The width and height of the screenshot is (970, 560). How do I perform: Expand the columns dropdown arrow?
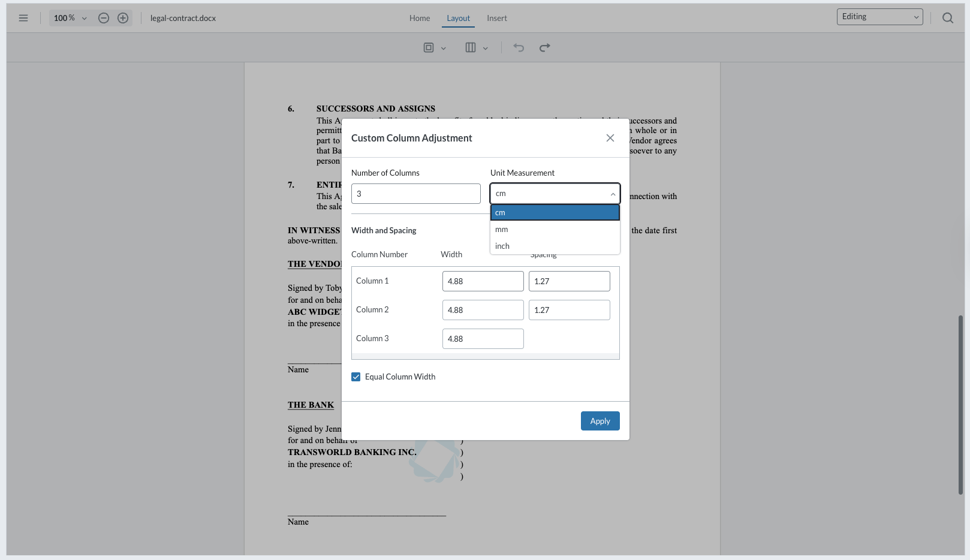[486, 48]
